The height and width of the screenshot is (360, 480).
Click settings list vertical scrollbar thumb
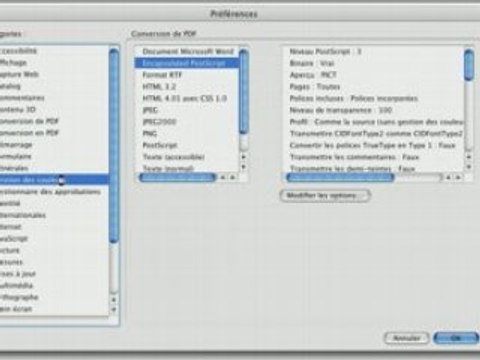click(469, 65)
